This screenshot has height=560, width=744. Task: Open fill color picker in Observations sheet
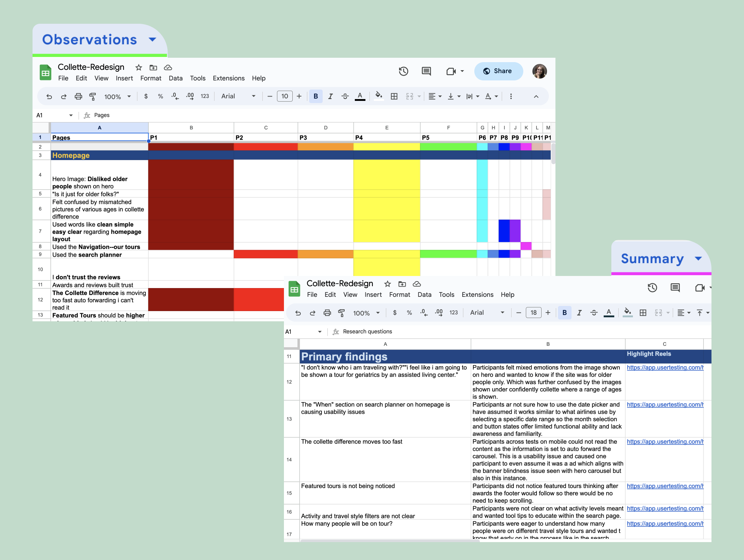click(x=379, y=96)
